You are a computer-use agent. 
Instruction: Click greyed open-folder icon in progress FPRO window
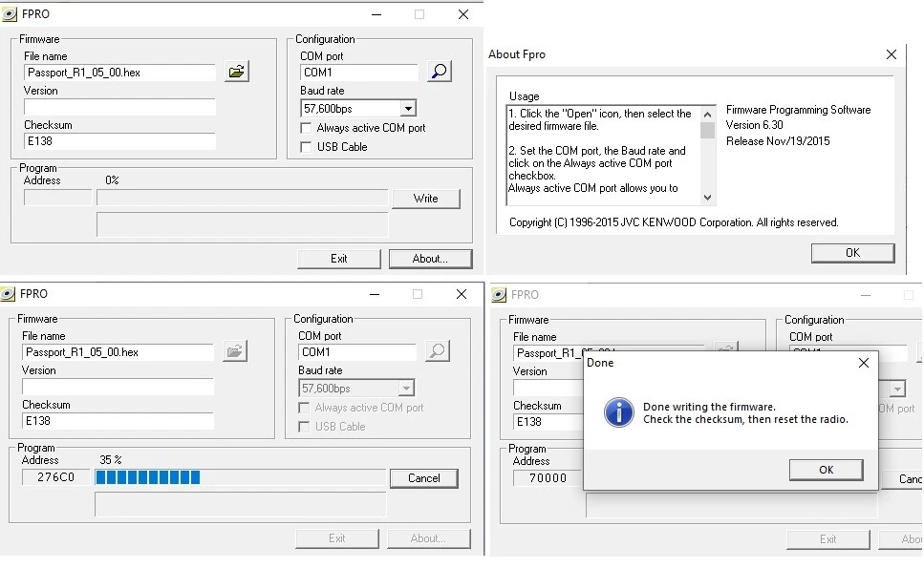tap(235, 351)
